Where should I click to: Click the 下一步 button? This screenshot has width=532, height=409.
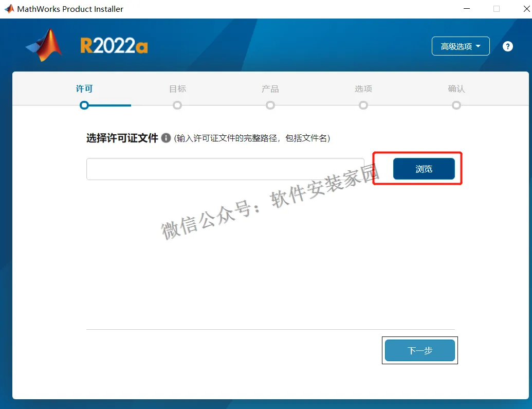pyautogui.click(x=420, y=350)
